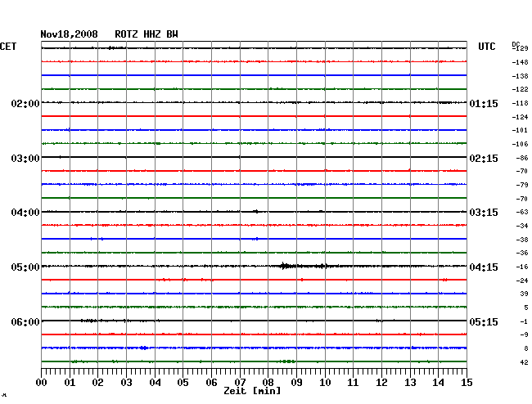Click the DC offset value '-36'
The height and width of the screenshot is (404, 532).
click(x=522, y=253)
